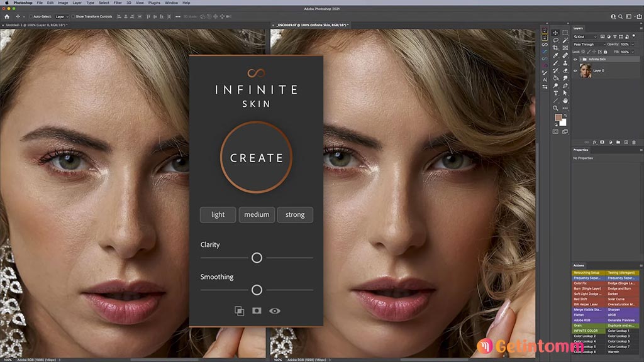Image resolution: width=644 pixels, height=362 pixels.
Task: Select the Brush tool
Action: click(x=555, y=63)
